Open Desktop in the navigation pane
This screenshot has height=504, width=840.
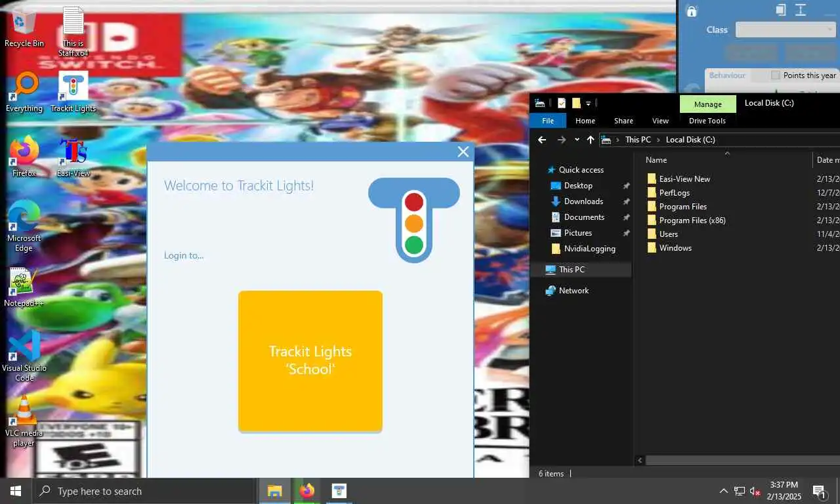pyautogui.click(x=578, y=186)
